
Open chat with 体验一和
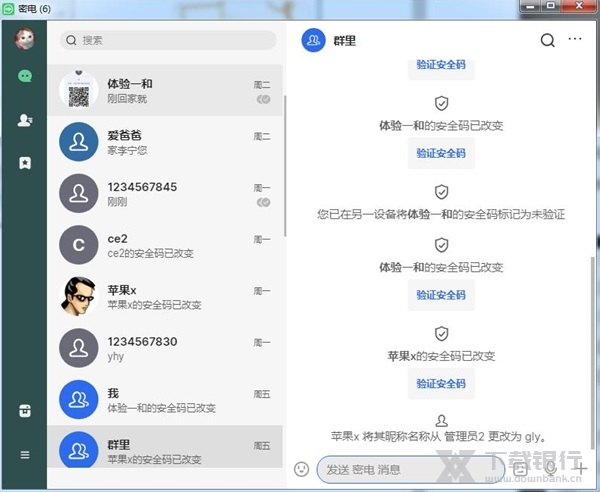click(165, 90)
